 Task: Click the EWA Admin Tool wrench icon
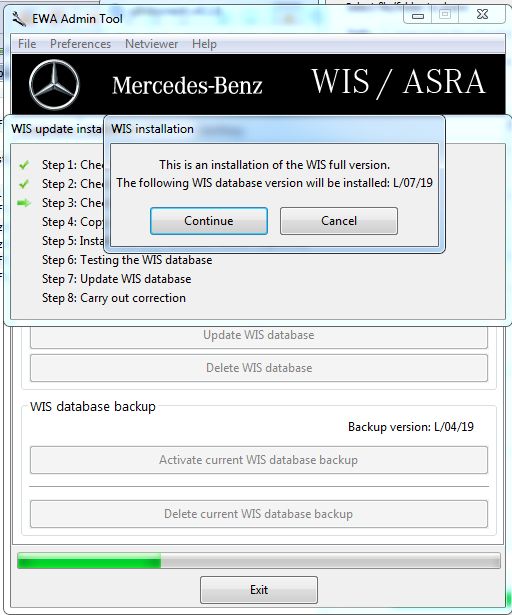19,19
